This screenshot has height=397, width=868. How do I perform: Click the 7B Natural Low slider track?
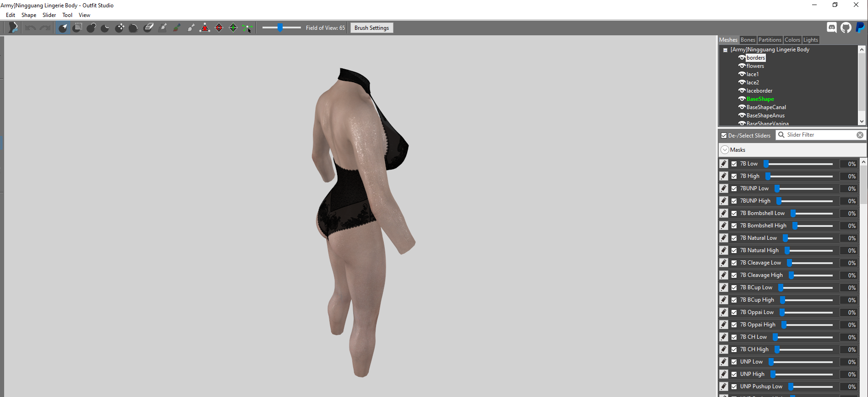(808, 238)
